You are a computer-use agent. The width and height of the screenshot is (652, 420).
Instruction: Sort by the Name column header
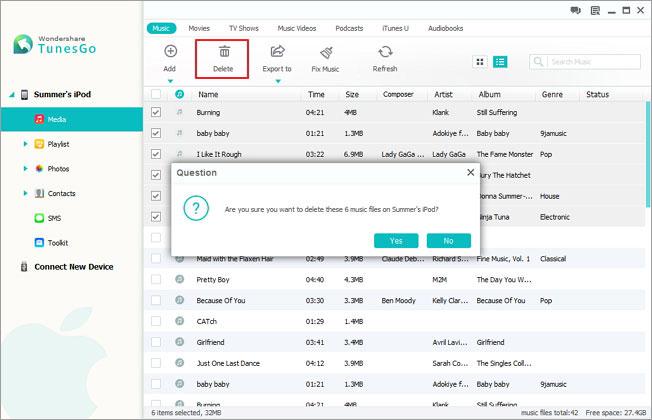click(x=208, y=94)
